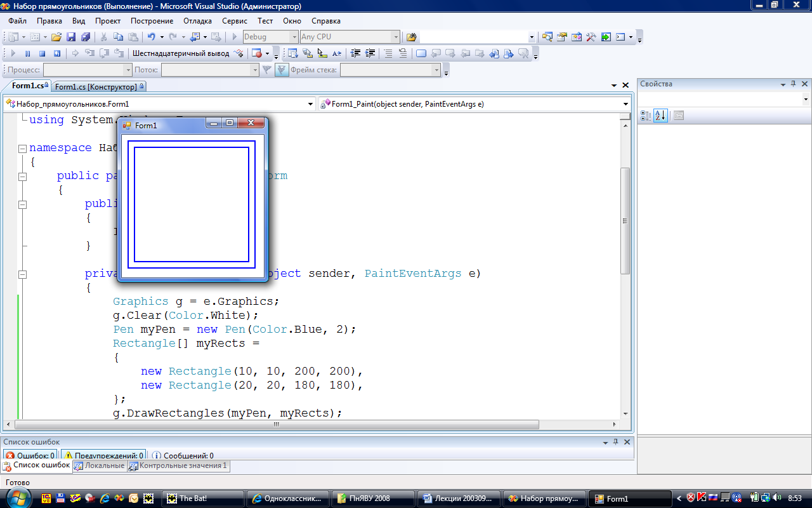Click Одноклассник... taskbar button

tap(288, 498)
